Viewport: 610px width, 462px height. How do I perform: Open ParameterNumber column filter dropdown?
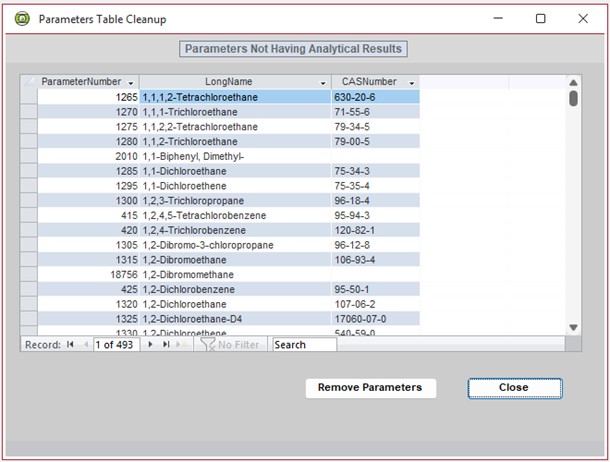[x=131, y=83]
